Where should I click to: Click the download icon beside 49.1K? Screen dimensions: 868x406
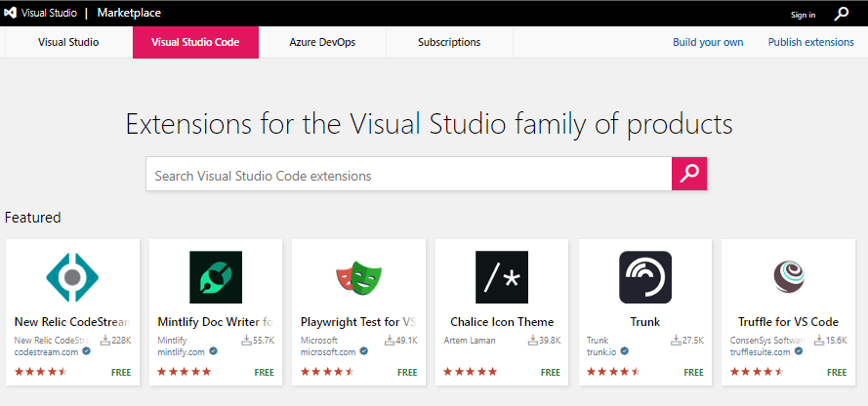pos(390,341)
